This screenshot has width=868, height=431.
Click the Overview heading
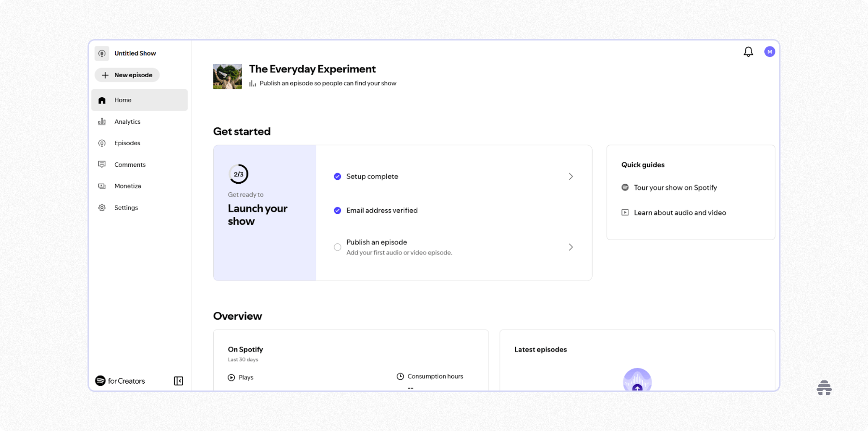tap(238, 316)
